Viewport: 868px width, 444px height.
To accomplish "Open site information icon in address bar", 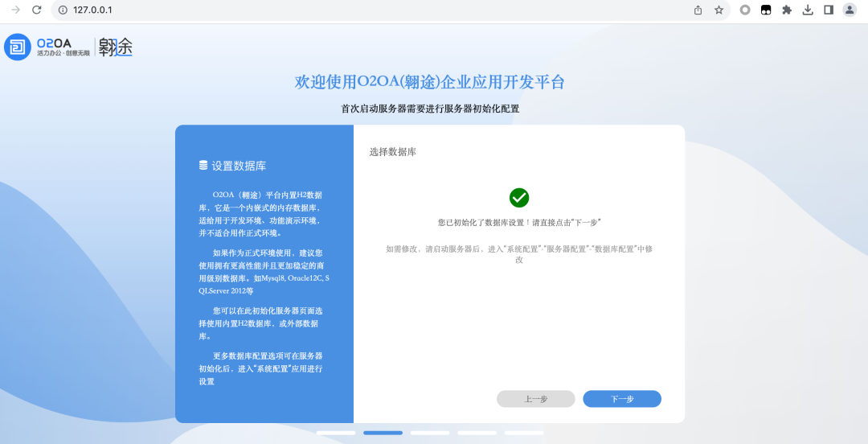I will [x=63, y=10].
